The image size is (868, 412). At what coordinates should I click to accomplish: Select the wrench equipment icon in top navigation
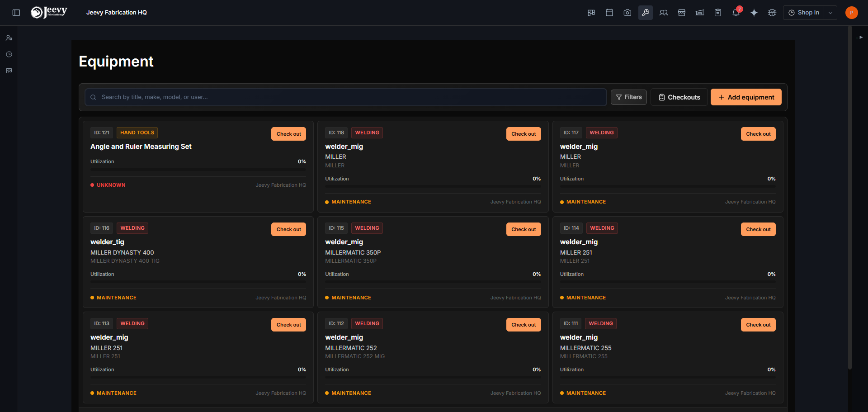[646, 13]
